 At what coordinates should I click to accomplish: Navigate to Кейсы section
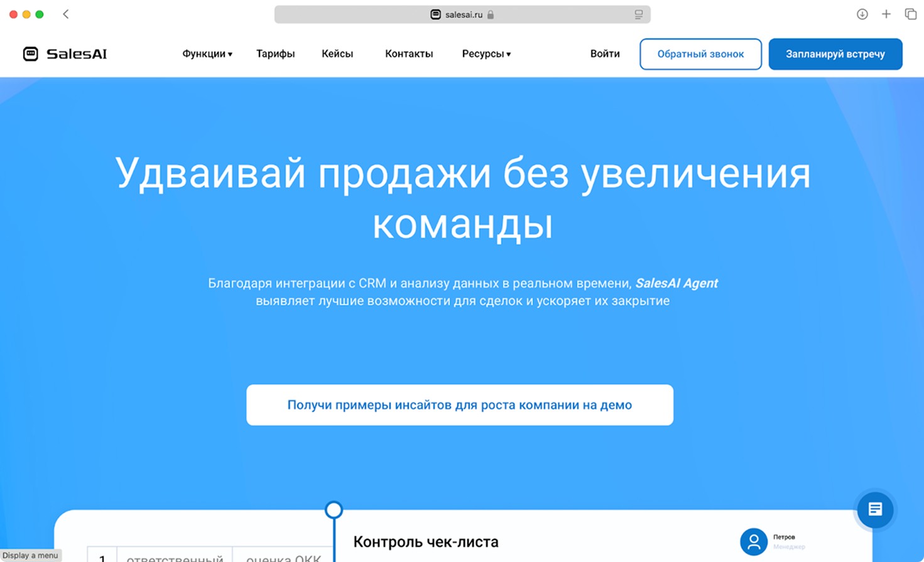pyautogui.click(x=337, y=54)
